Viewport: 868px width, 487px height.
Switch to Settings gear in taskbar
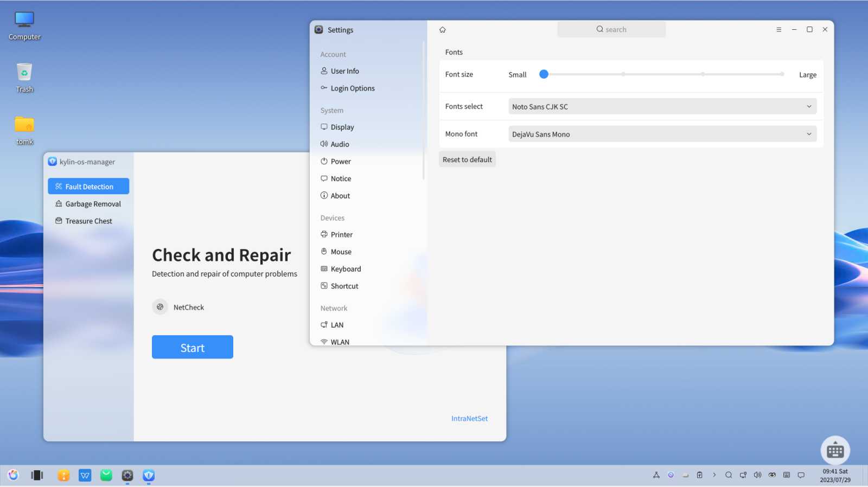(x=127, y=475)
